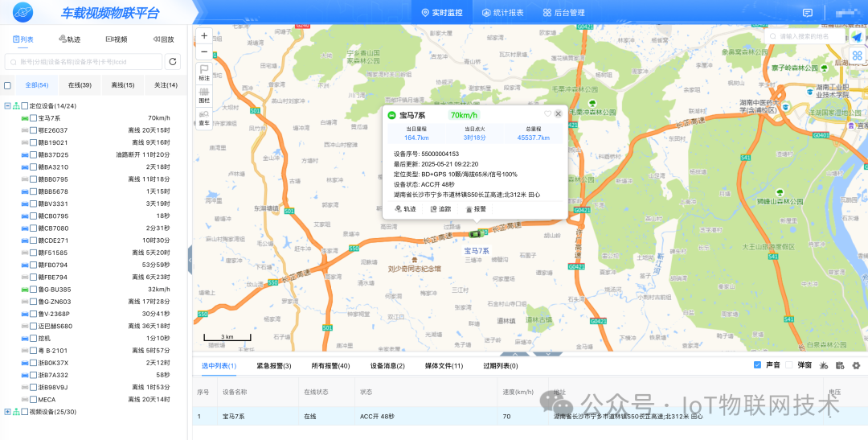Open the four-leaf map layers icon
Image resolution: width=868 pixels, height=440 pixels.
click(857, 56)
